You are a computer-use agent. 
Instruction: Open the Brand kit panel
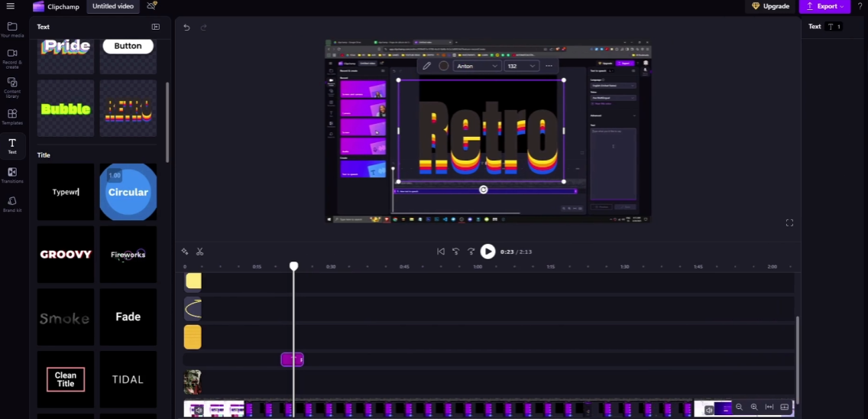12,204
